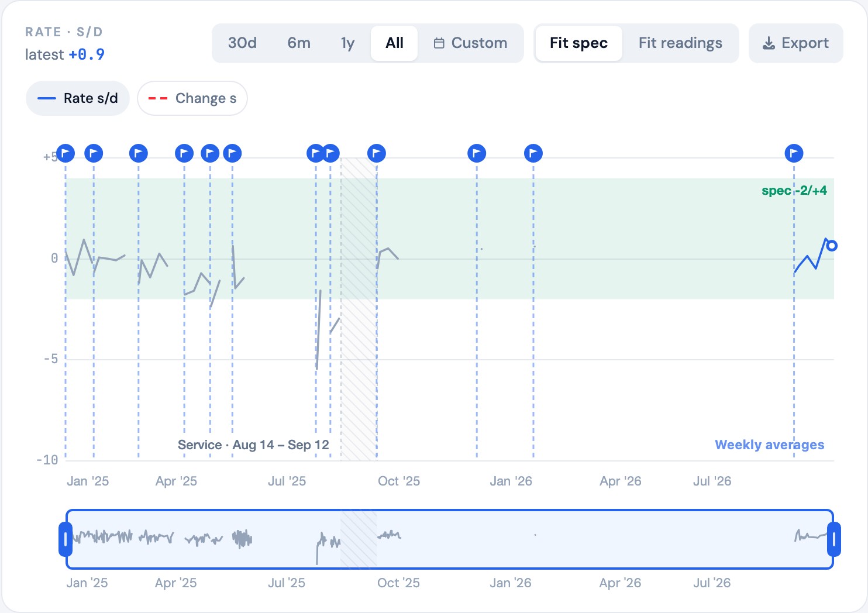Screen dimensions: 868x613
Task: Switch the y-axis to Fit spec
Action: [578, 43]
